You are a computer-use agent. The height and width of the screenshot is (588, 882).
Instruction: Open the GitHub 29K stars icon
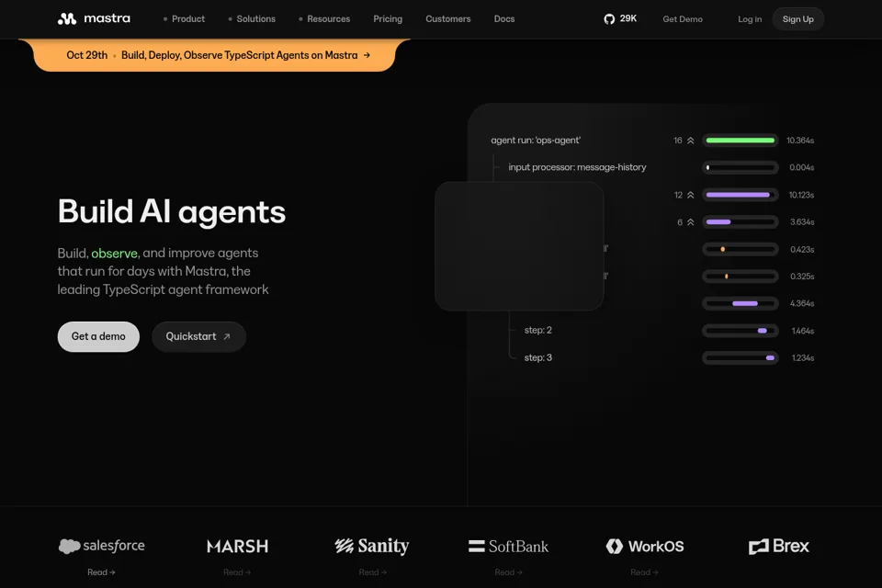[609, 19]
